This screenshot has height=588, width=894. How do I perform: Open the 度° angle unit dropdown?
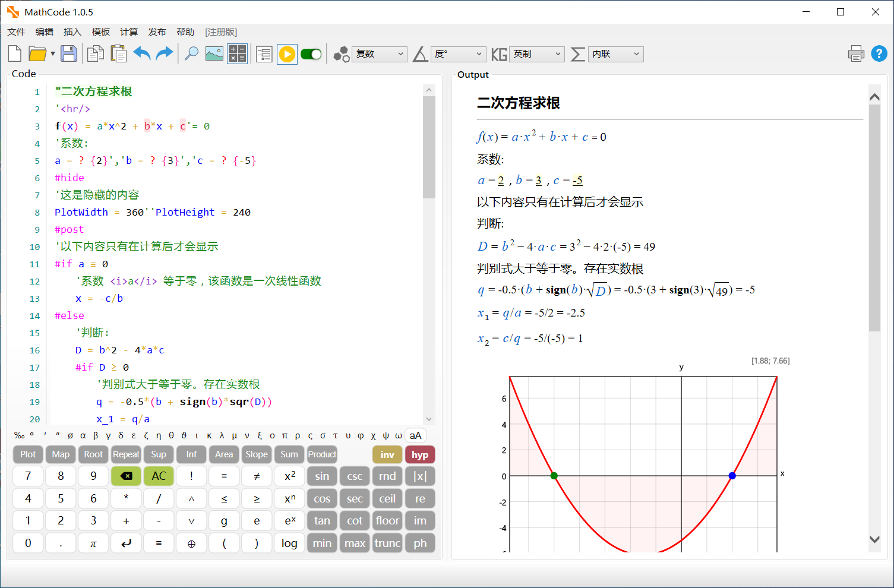[459, 54]
